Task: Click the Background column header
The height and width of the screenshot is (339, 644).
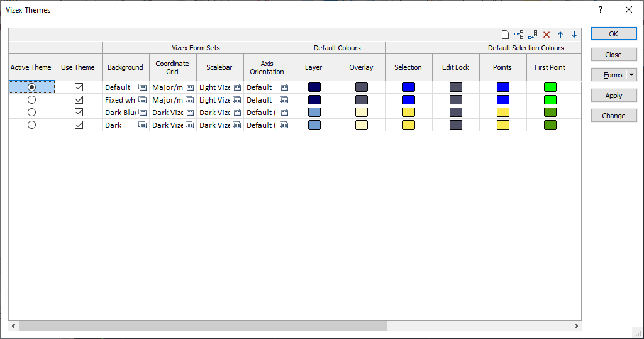Action: click(125, 67)
